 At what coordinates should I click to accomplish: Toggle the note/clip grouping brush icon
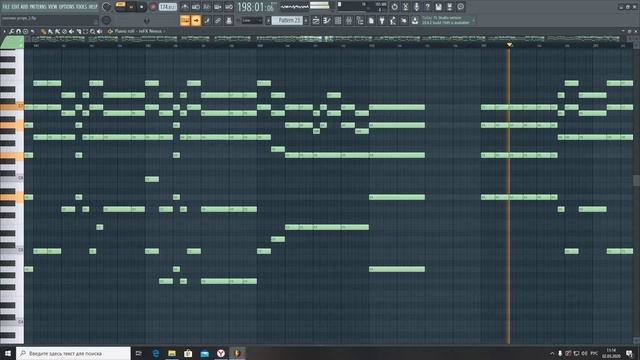(x=207, y=20)
